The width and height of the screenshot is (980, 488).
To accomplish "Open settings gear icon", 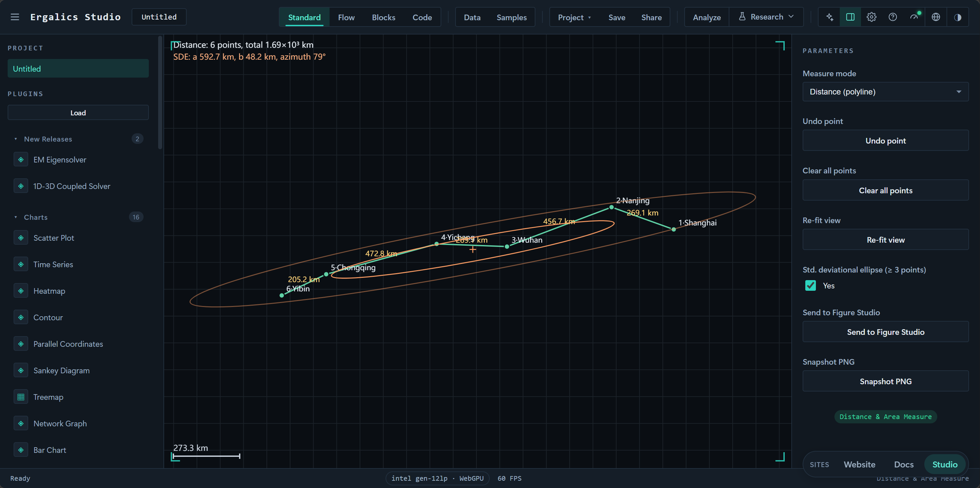I will click(x=872, y=17).
